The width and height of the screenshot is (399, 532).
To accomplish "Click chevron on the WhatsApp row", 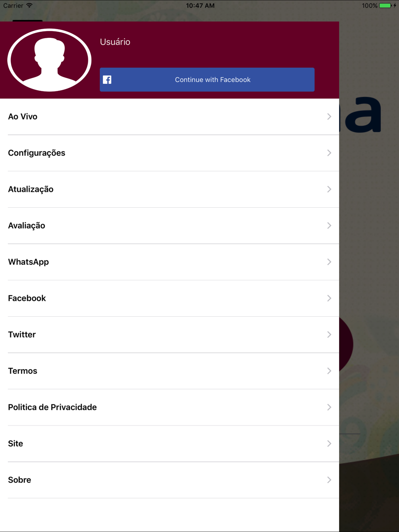I will (329, 262).
